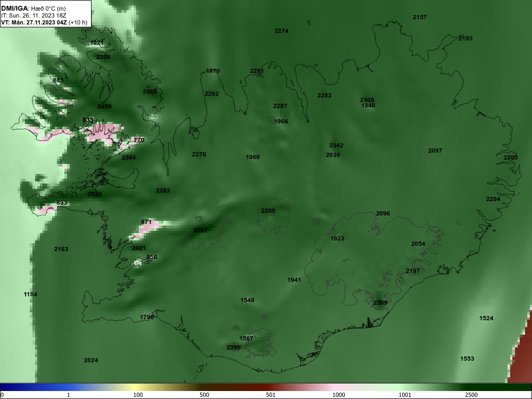Select the value 2398
This screenshot has width=532, height=399.
pos(103,57)
